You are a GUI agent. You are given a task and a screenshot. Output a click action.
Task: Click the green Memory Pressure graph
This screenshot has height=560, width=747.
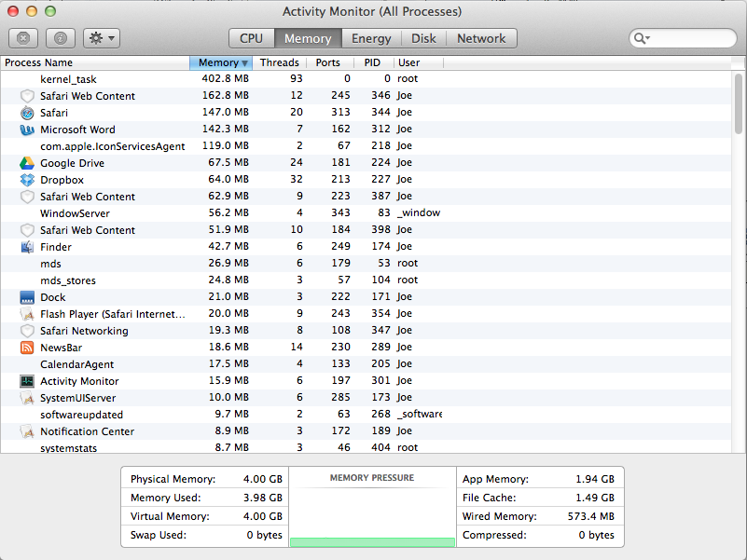click(x=372, y=542)
